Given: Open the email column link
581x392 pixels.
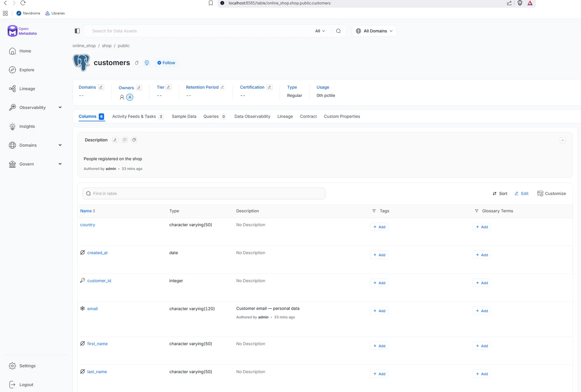Looking at the screenshot, I should tap(92, 309).
